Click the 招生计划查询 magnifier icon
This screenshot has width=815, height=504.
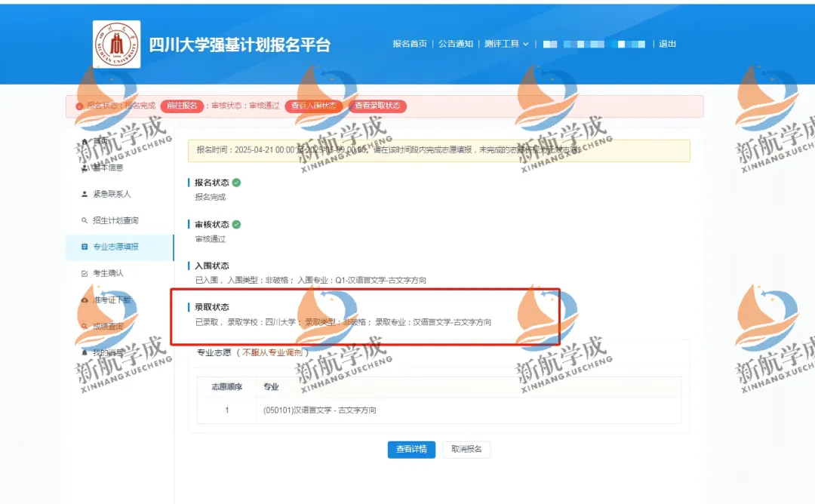85,220
